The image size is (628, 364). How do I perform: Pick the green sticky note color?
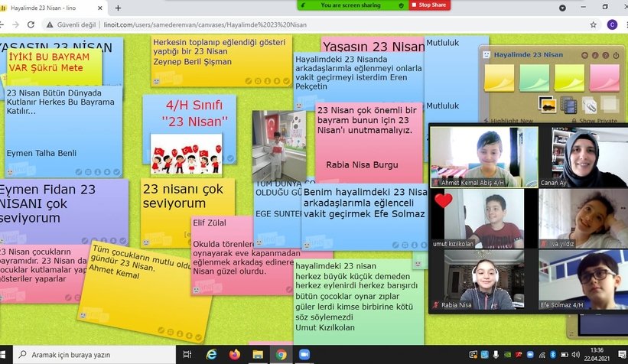coord(534,77)
